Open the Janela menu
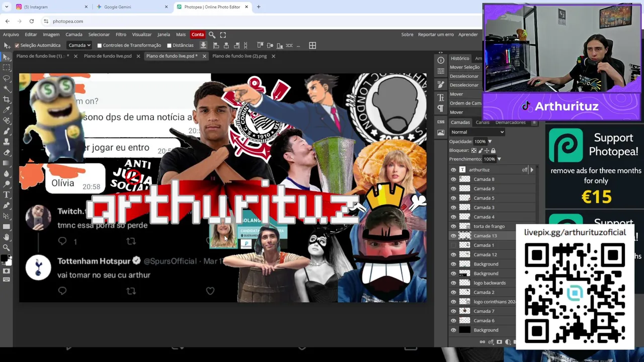The width and height of the screenshot is (644, 362). [x=164, y=35]
